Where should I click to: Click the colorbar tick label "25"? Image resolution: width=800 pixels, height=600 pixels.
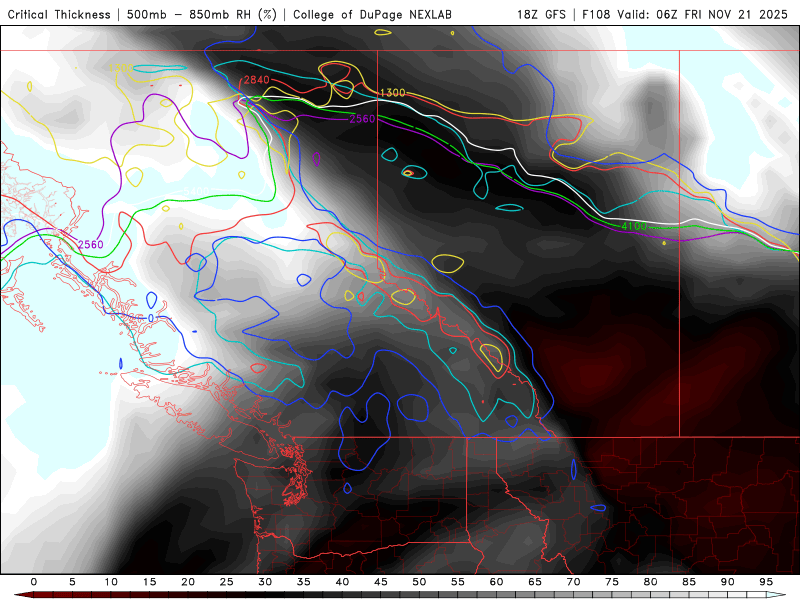click(227, 582)
